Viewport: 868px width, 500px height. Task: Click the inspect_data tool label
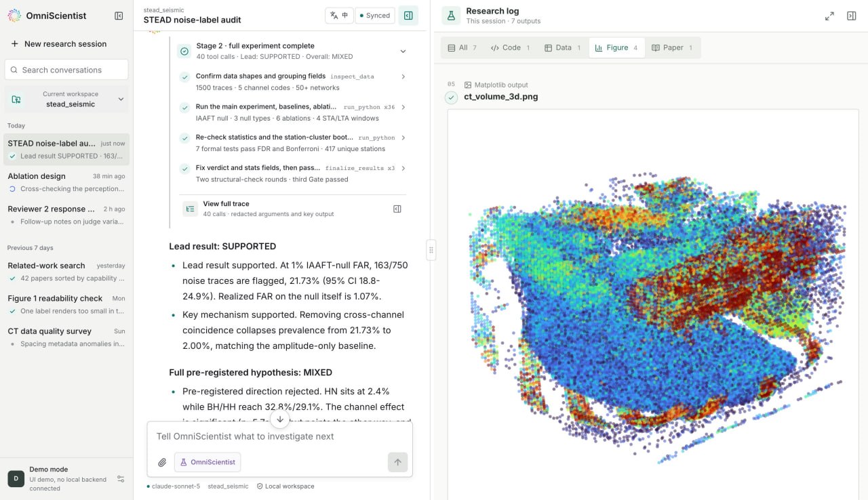352,77
